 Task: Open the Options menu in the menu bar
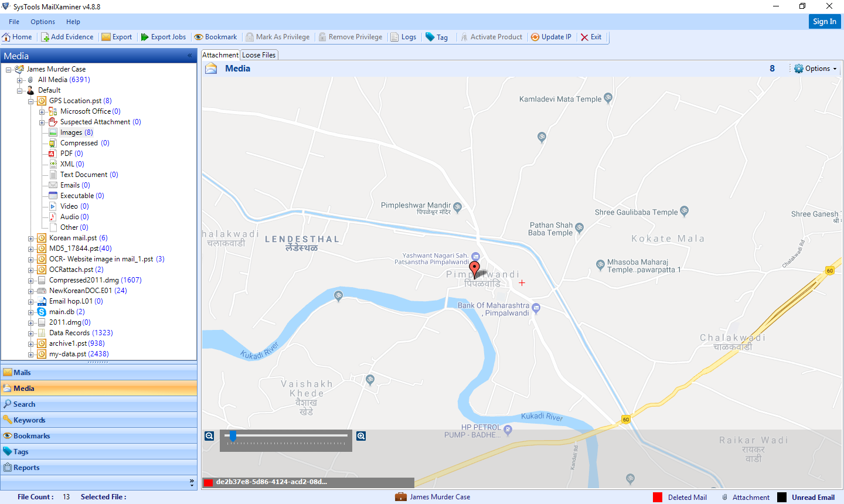43,22
